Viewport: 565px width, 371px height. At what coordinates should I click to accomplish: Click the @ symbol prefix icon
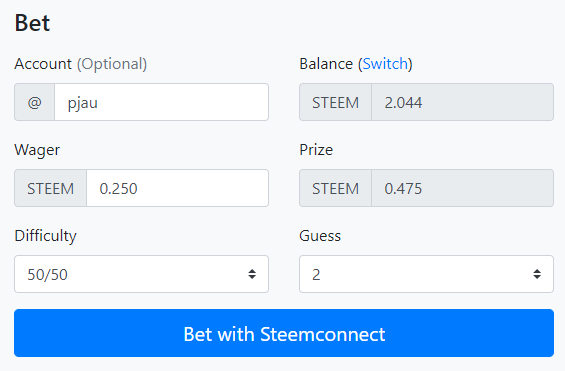click(35, 102)
